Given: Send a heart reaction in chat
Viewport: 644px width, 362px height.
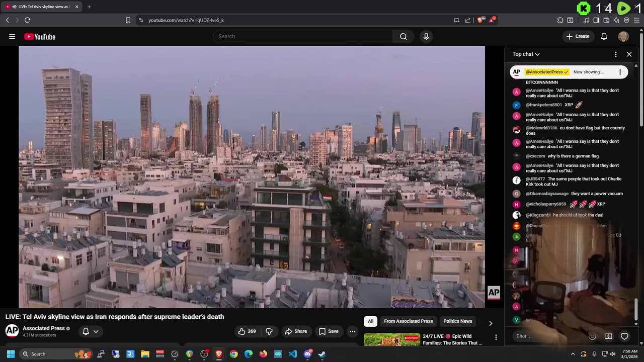Looking at the screenshot, I should click(x=624, y=336).
